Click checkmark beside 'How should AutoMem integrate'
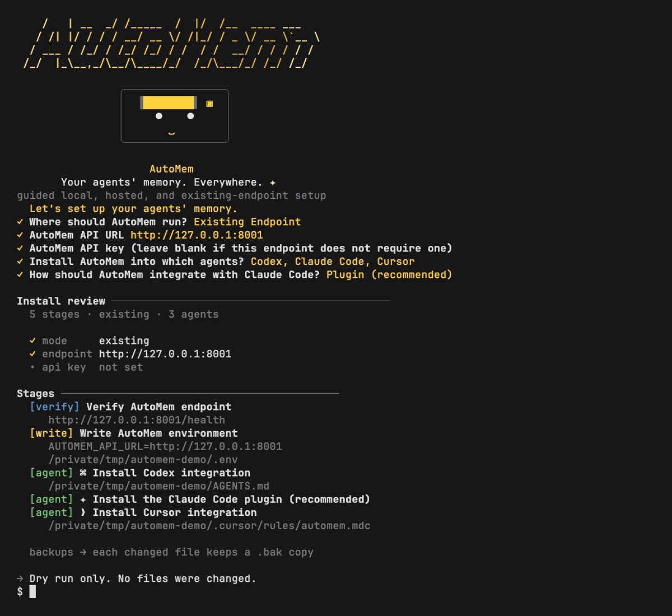672x616 pixels. click(x=20, y=275)
